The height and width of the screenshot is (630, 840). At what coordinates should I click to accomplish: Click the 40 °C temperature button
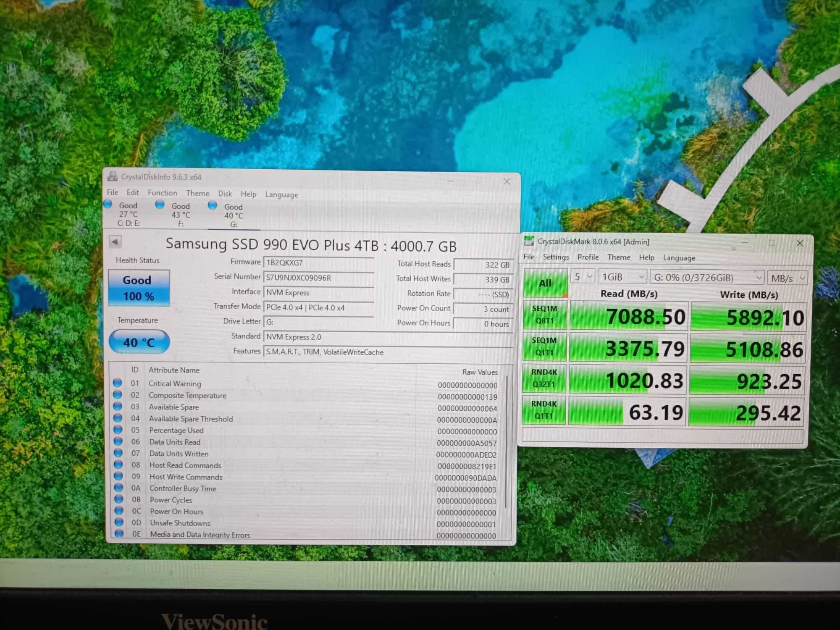139,342
